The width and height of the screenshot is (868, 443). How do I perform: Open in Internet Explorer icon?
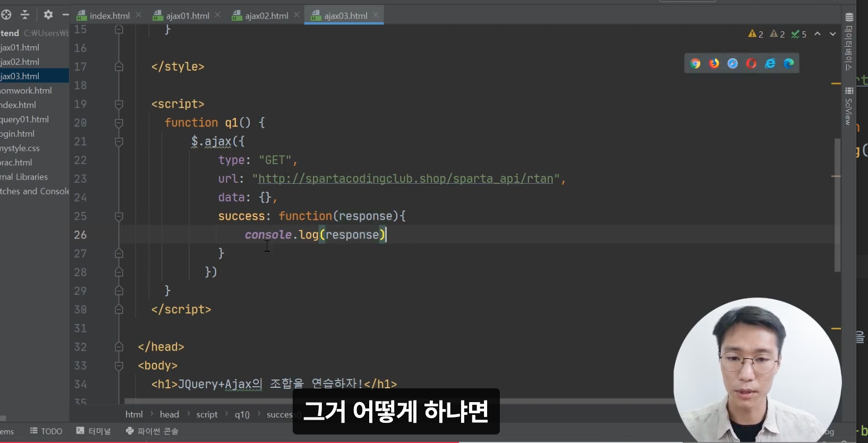pos(770,64)
